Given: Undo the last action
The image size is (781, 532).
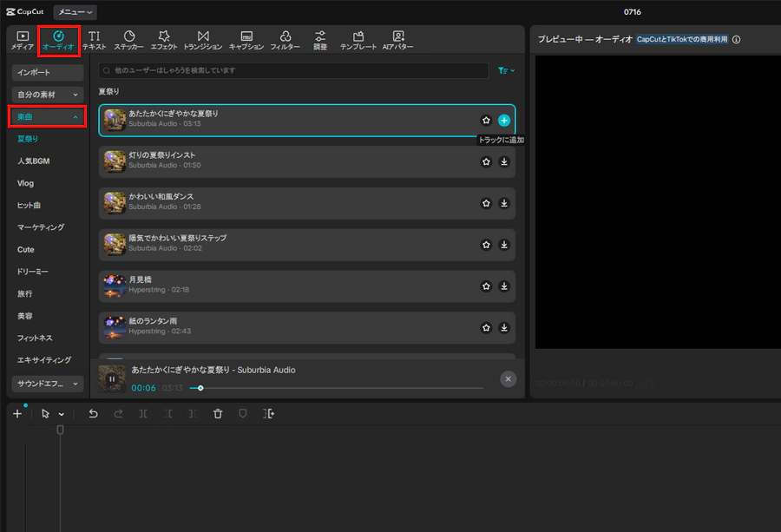Looking at the screenshot, I should [x=93, y=413].
